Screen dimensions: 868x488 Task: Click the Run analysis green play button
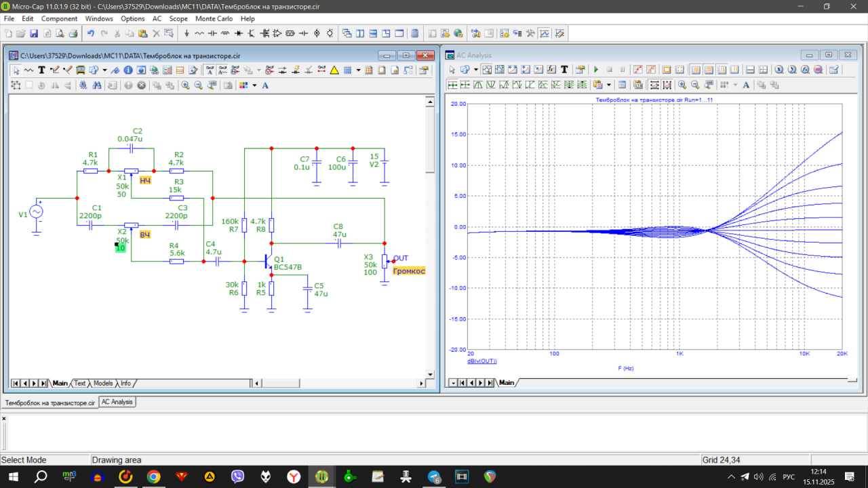click(x=596, y=70)
